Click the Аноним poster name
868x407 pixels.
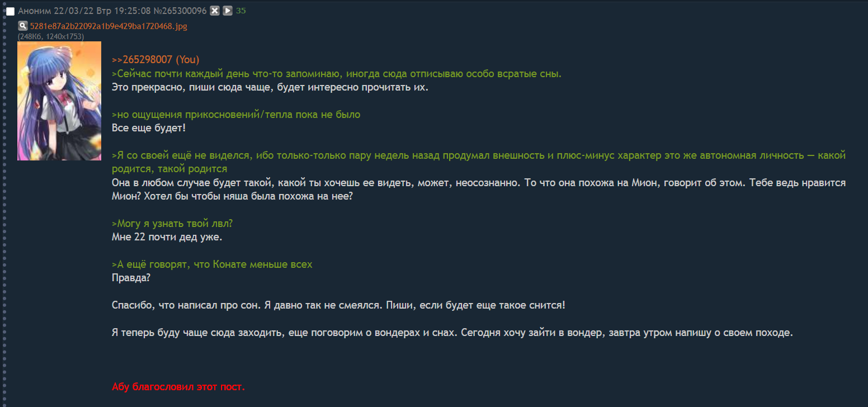35,11
